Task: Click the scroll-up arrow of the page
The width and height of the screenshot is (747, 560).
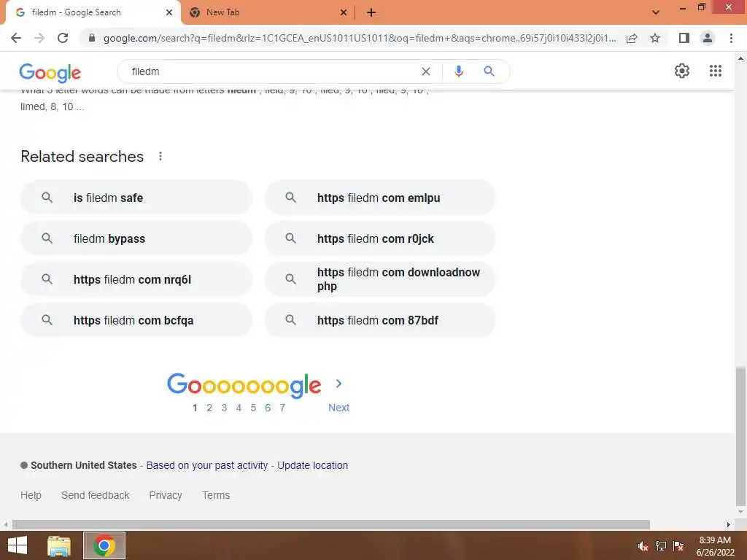Action: point(740,58)
